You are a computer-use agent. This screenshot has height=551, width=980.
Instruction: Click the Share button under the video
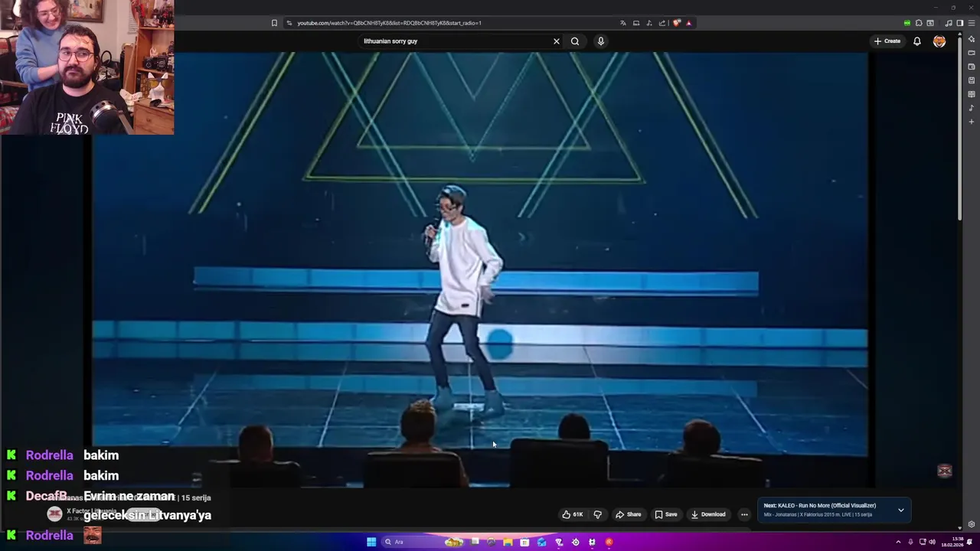point(629,514)
